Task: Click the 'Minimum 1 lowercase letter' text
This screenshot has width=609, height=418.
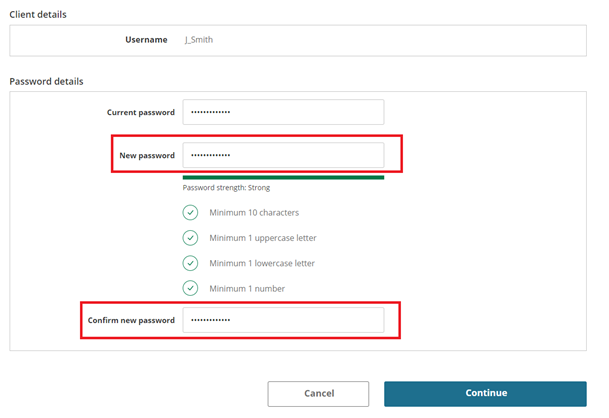Action: (x=262, y=263)
